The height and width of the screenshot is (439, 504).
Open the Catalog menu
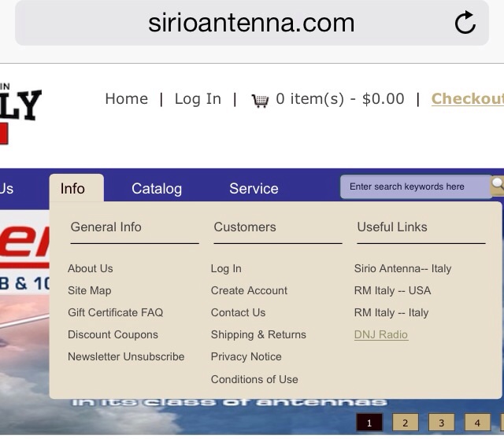coord(157,189)
